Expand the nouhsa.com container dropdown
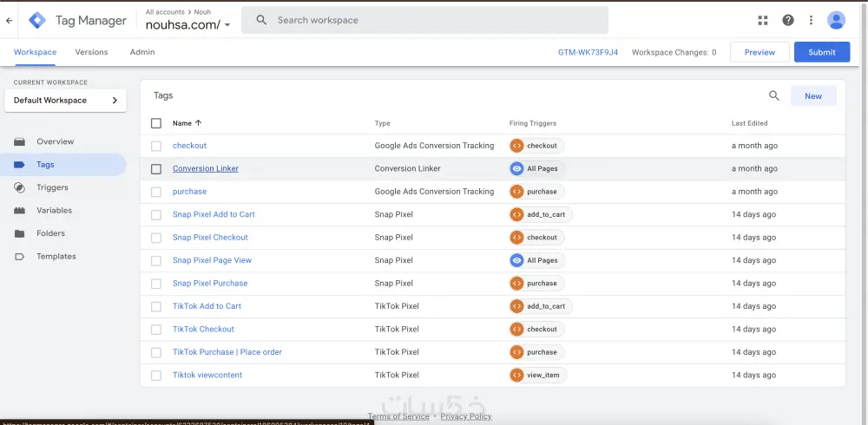868x425 pixels. coord(227,25)
